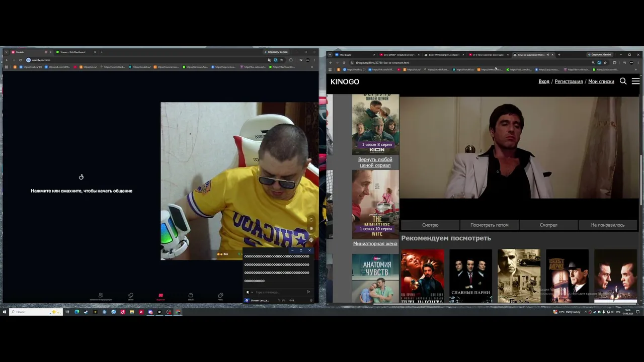The width and height of the screenshot is (644, 362).
Task: Bookmark the page in left browser
Action: tap(281, 60)
